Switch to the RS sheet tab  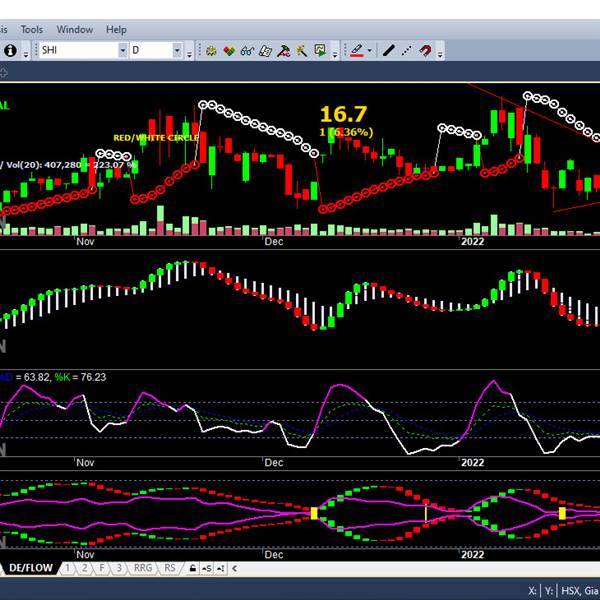[170, 568]
